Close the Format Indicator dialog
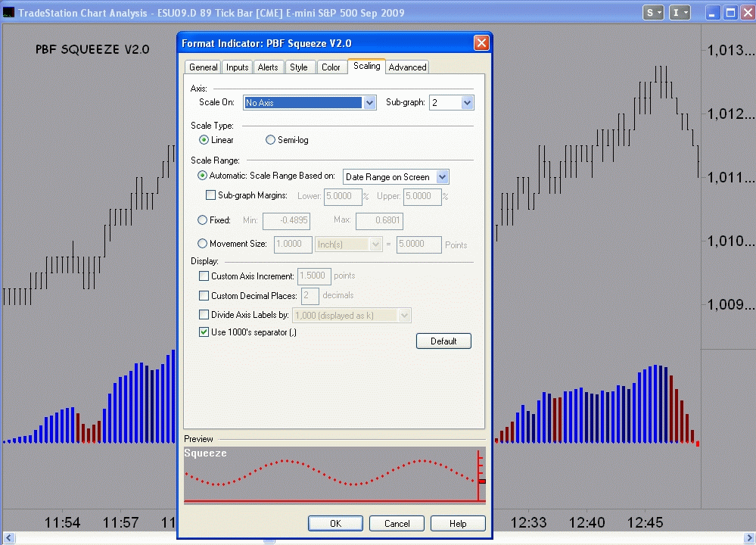This screenshot has width=756, height=545. tap(481, 43)
